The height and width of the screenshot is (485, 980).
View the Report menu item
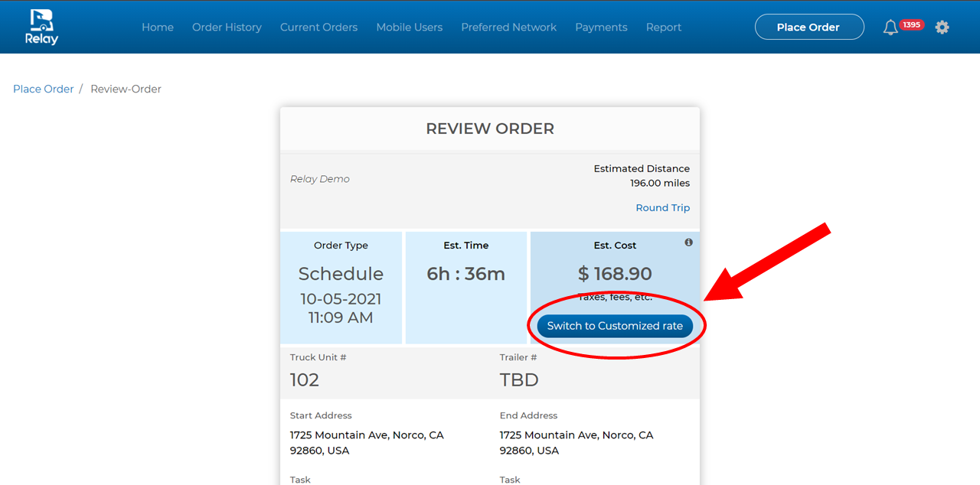coord(663,28)
